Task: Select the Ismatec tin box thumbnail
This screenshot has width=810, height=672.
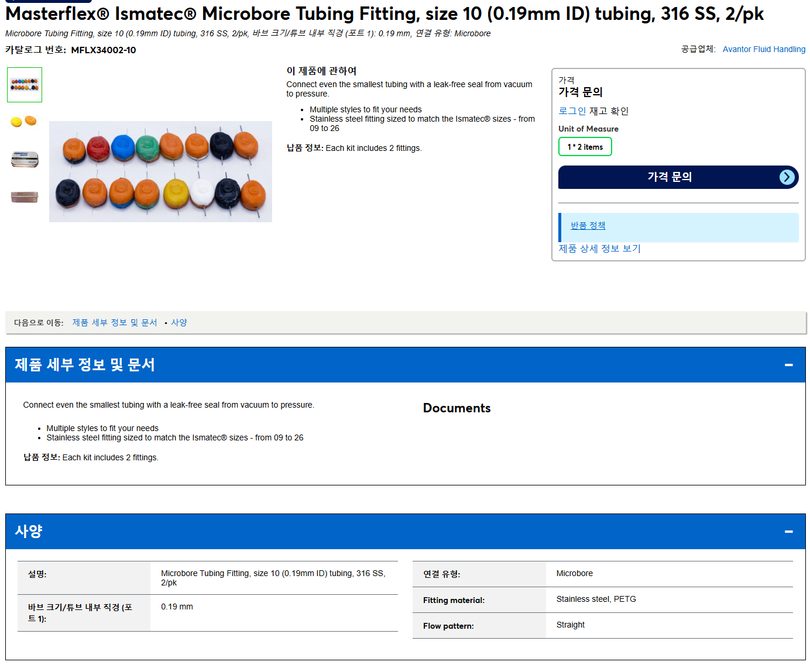Action: [25, 159]
